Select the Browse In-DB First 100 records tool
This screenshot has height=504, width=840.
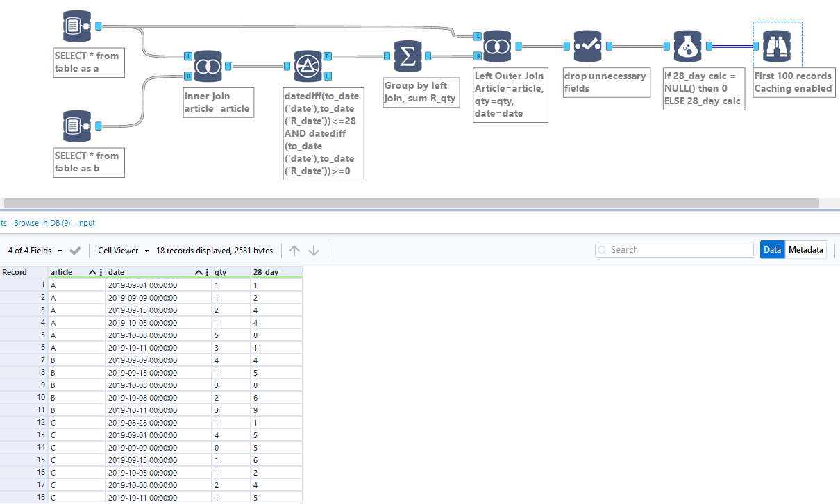point(778,45)
